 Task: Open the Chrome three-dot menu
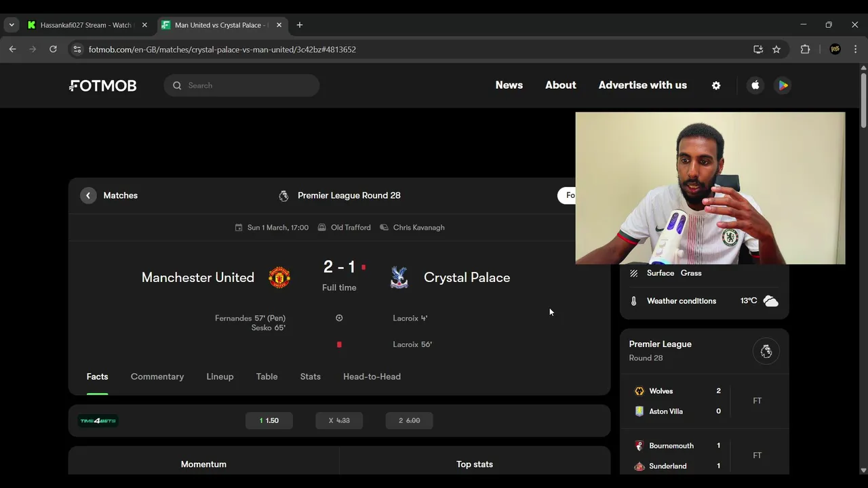(855, 49)
